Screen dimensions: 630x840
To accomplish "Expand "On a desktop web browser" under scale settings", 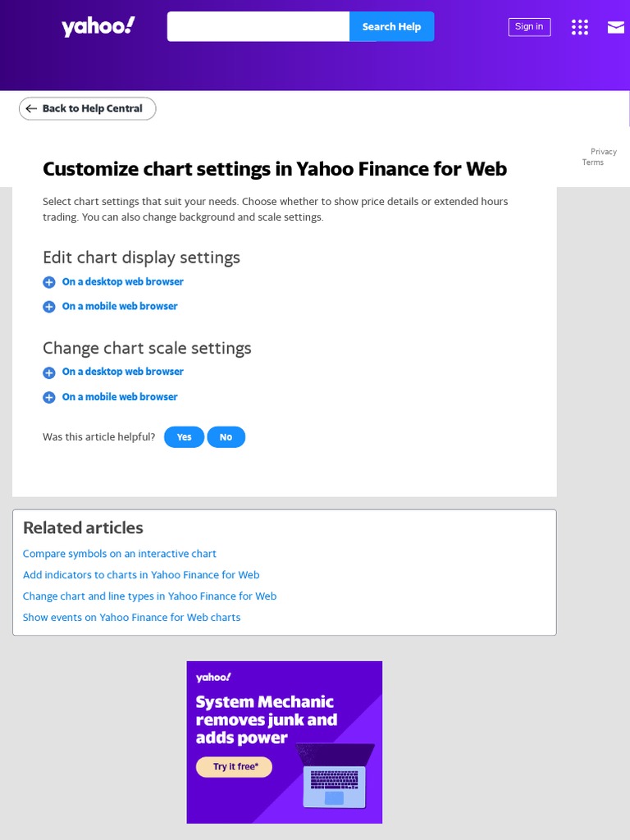I will coord(123,372).
